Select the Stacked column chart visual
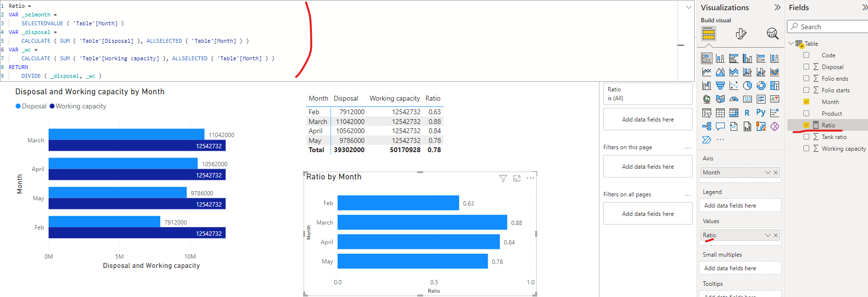This screenshot has height=297, width=868. 720,58
